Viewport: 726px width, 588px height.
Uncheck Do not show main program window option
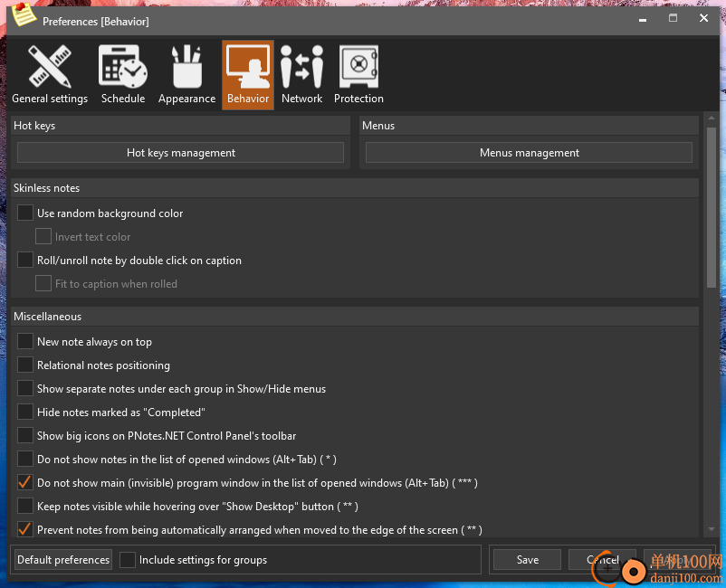pyautogui.click(x=25, y=482)
